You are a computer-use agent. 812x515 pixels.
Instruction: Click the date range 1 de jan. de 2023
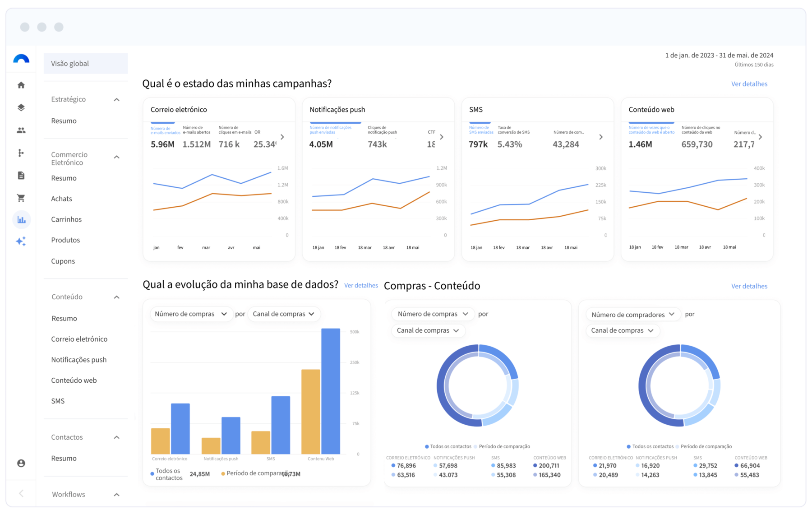(719, 56)
